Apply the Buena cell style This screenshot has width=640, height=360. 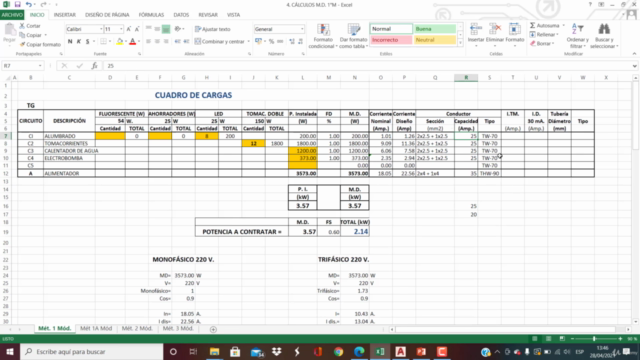point(435,29)
